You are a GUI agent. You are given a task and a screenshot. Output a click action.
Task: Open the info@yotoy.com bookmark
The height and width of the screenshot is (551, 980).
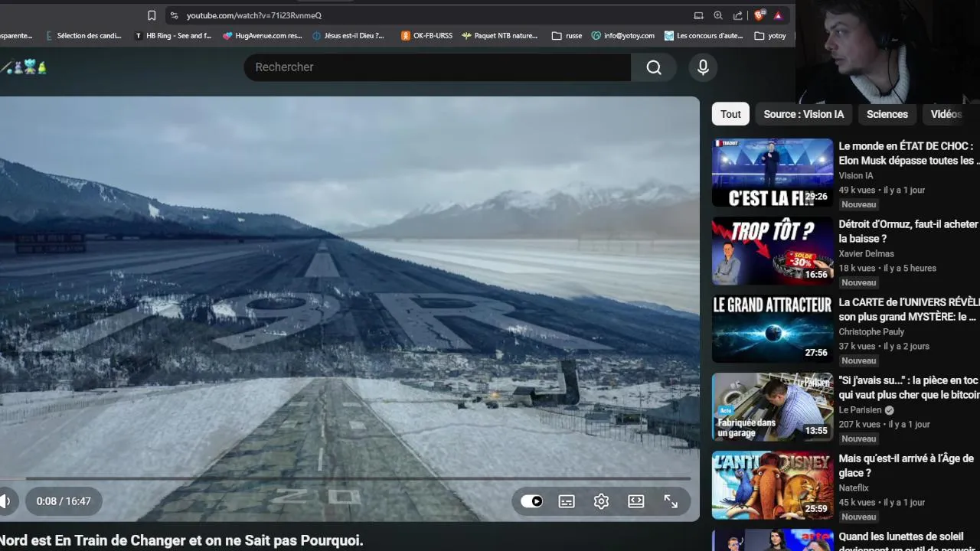[623, 35]
